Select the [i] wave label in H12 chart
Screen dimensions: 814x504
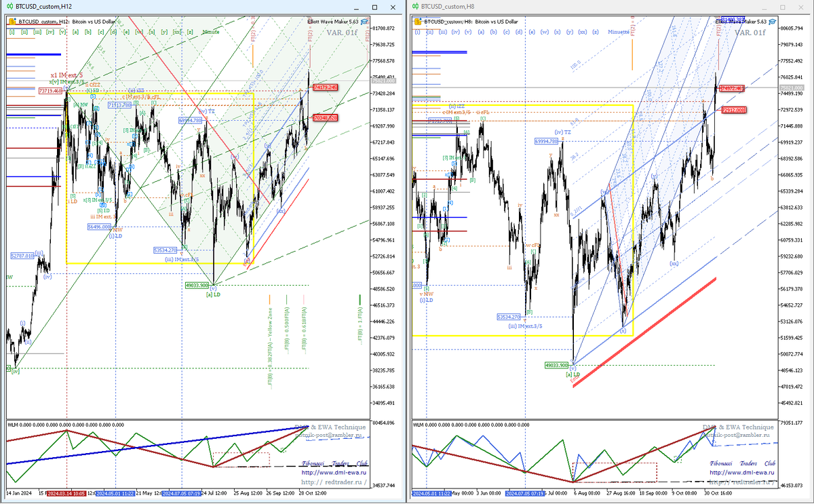(11, 32)
